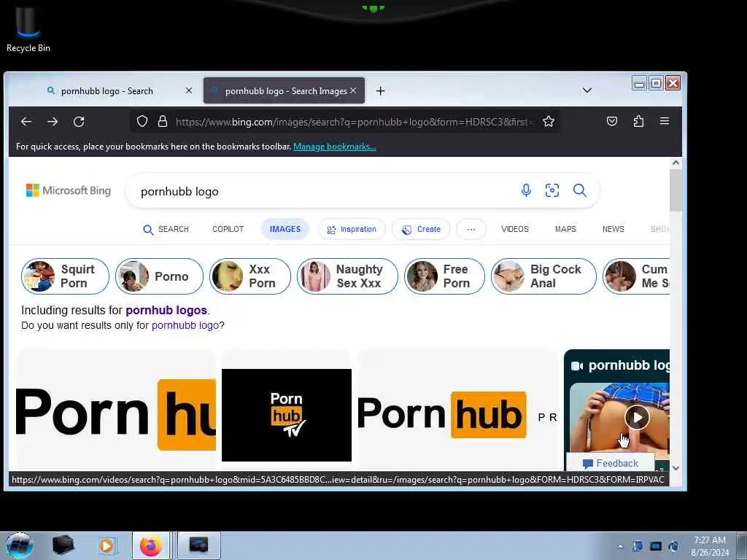
Task: Open Bing visual search camera icon
Action: (x=552, y=190)
